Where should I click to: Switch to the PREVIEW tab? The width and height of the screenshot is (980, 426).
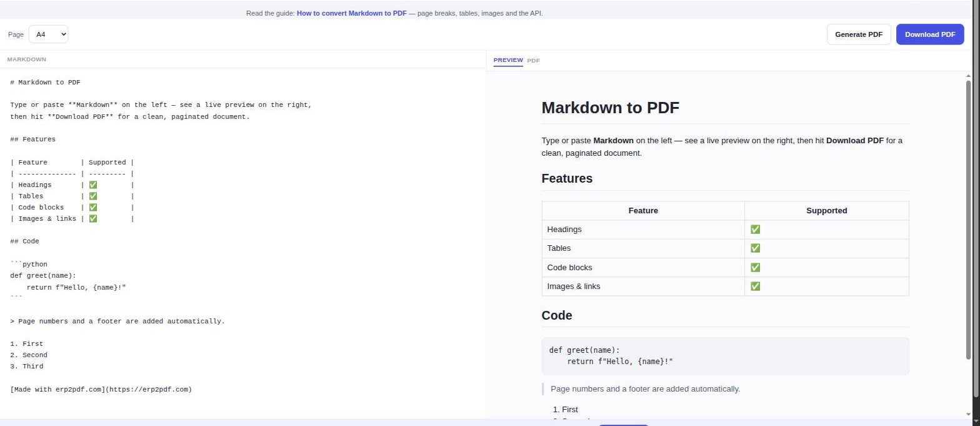(507, 60)
